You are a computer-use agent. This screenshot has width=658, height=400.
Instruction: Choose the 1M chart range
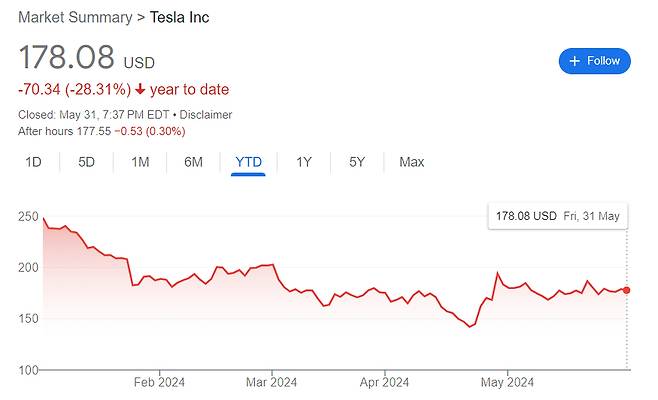coord(140,162)
